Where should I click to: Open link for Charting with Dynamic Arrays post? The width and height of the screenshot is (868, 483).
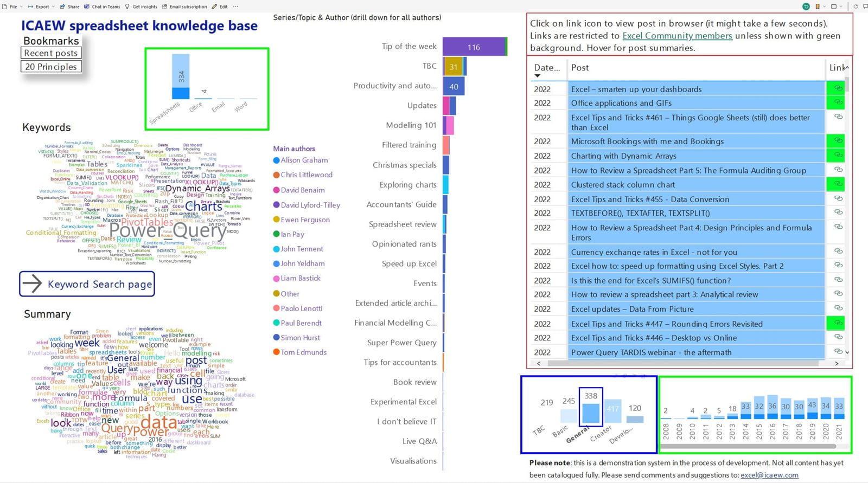pos(838,155)
